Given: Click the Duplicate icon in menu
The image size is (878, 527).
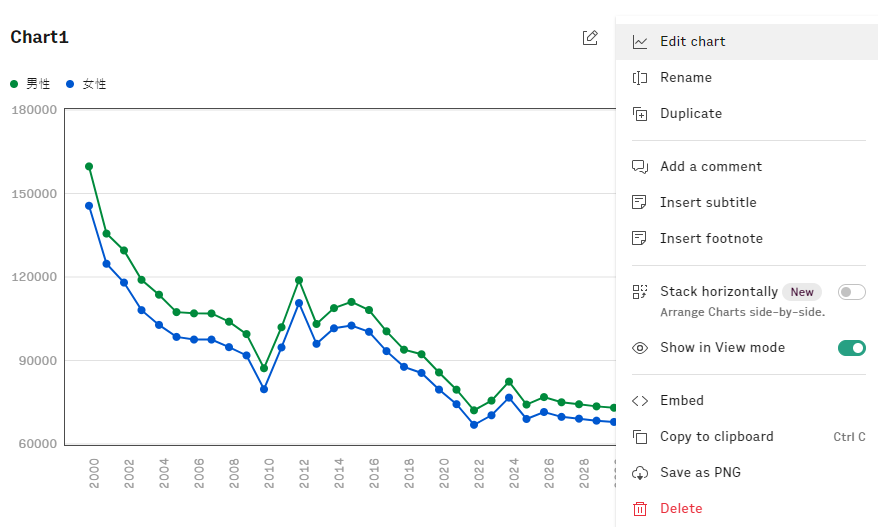Looking at the screenshot, I should click(640, 114).
